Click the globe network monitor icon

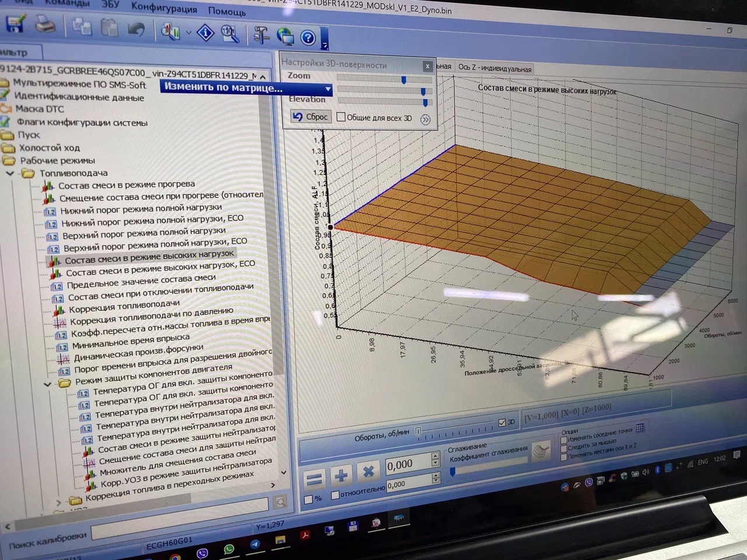click(285, 37)
